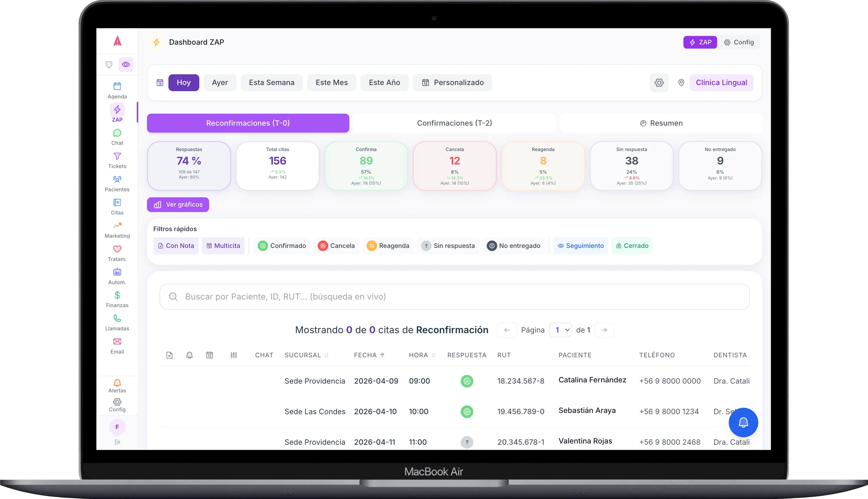
Task: Enable the Con Nota filter
Action: [x=176, y=246]
